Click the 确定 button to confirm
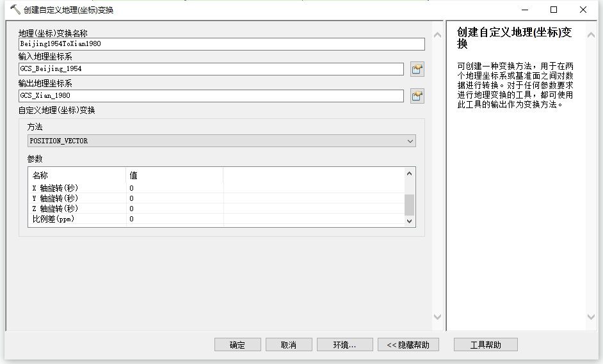Screen dimensions: 603x364 [x=237, y=345]
